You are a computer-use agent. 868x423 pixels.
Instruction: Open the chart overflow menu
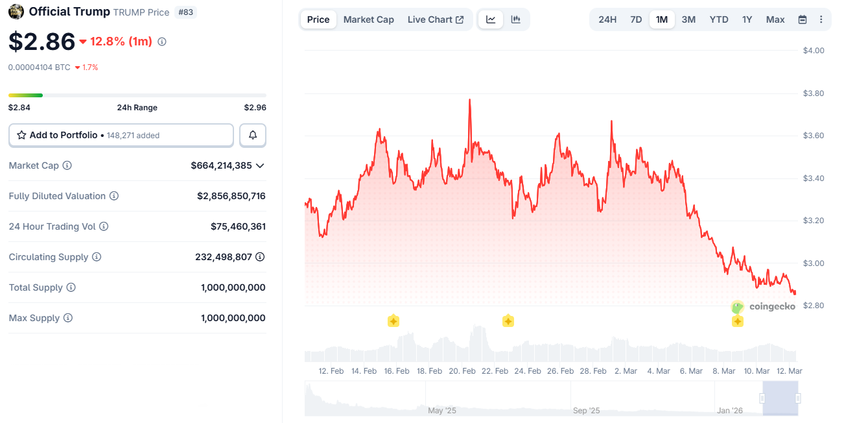[x=821, y=19]
